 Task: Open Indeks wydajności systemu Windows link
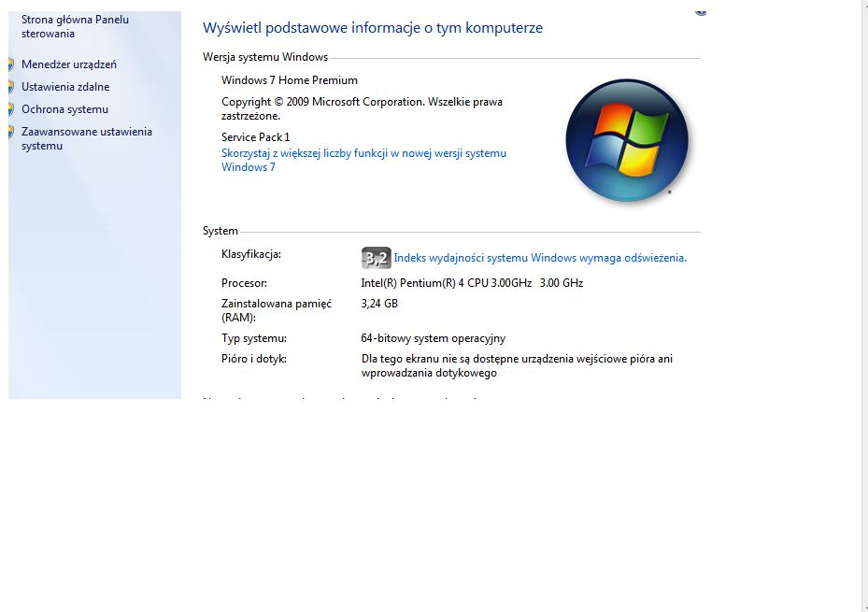point(540,258)
